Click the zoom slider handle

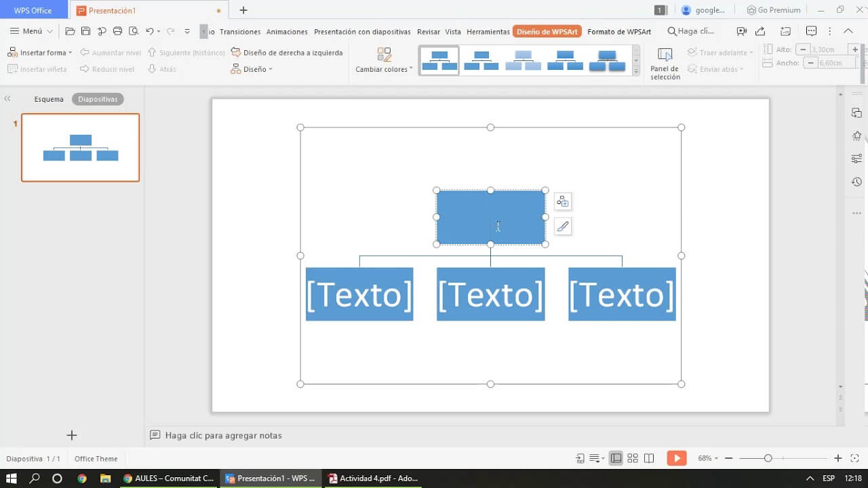point(768,458)
